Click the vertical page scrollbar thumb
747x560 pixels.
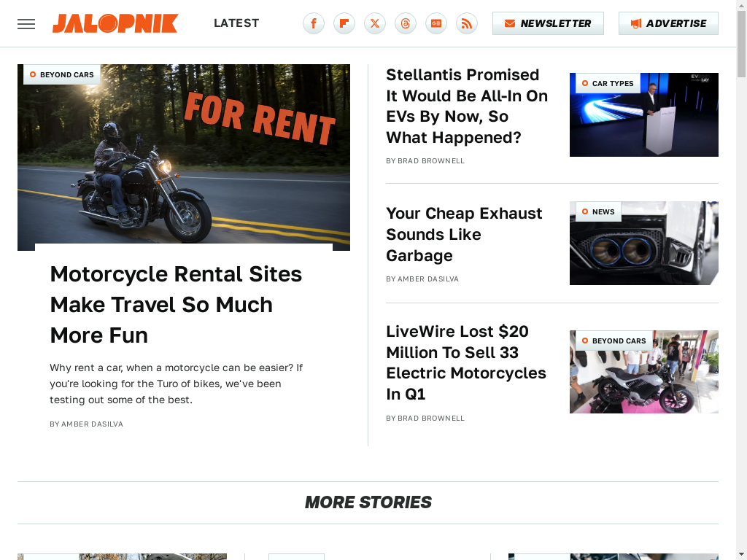click(x=742, y=44)
